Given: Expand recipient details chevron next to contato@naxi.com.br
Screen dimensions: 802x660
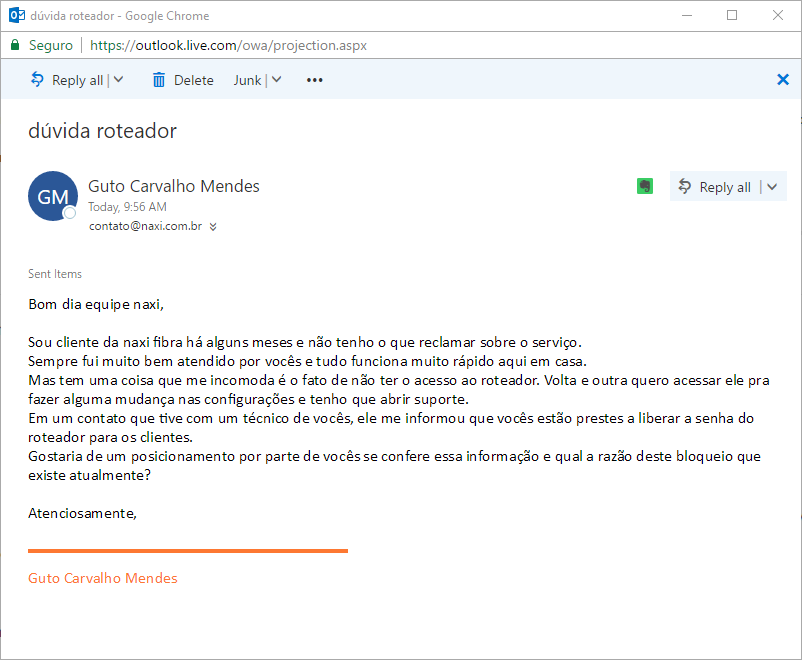Looking at the screenshot, I should pyautogui.click(x=213, y=227).
